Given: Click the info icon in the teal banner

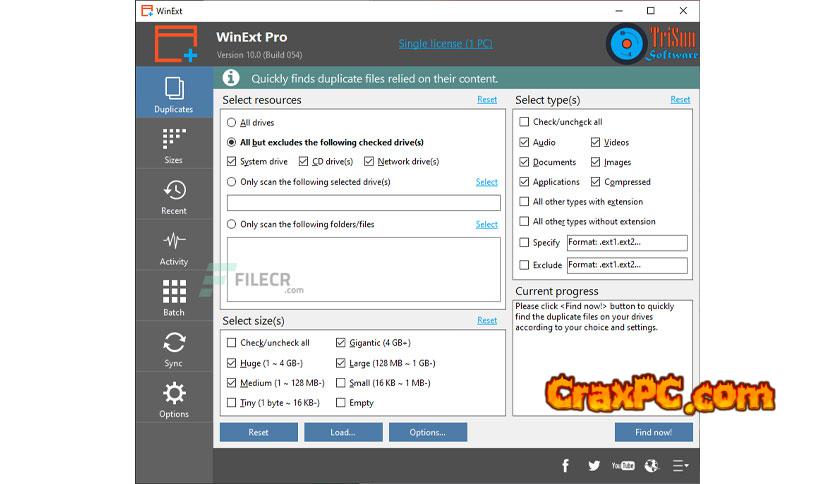Looking at the screenshot, I should tap(231, 78).
